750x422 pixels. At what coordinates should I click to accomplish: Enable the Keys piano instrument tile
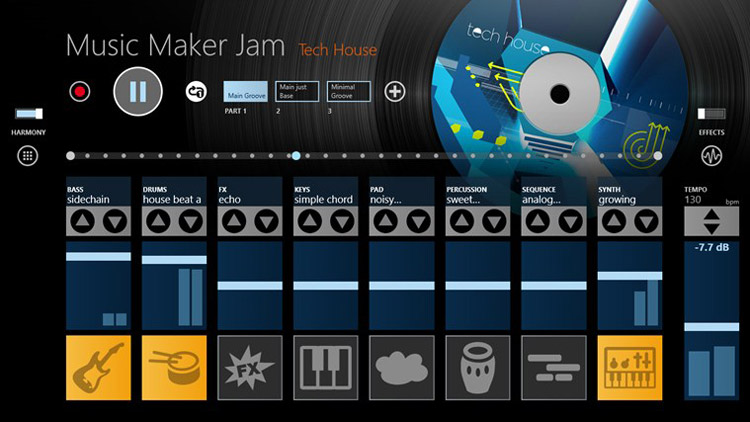tap(326, 367)
